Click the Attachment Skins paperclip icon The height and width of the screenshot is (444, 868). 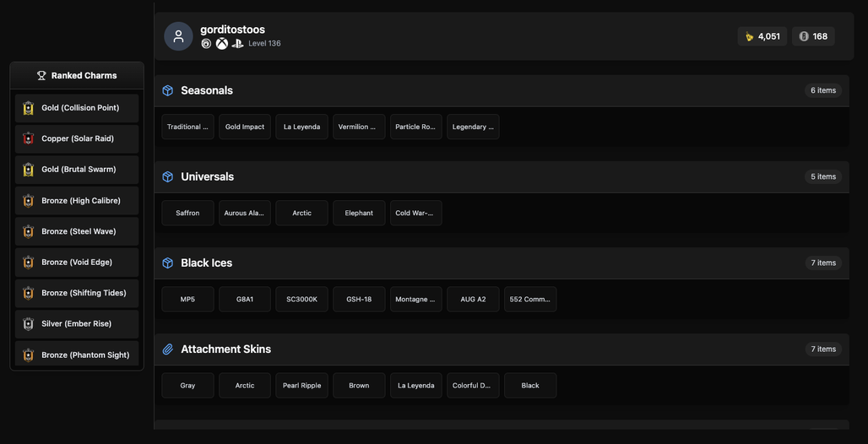click(x=168, y=349)
